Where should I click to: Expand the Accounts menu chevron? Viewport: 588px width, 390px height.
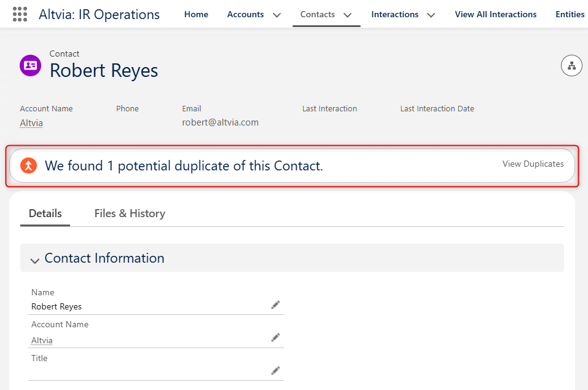point(276,15)
